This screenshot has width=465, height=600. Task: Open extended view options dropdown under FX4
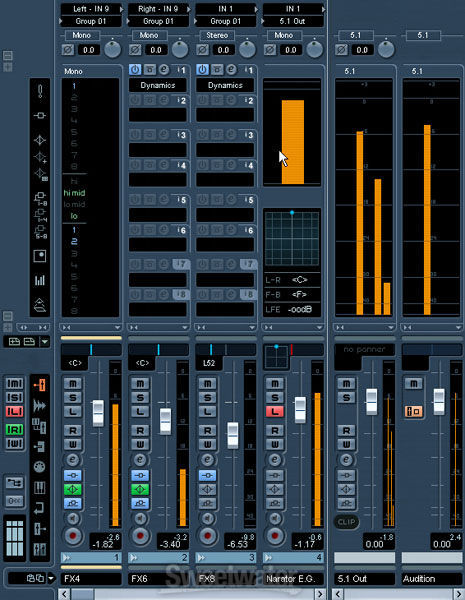pos(117,328)
